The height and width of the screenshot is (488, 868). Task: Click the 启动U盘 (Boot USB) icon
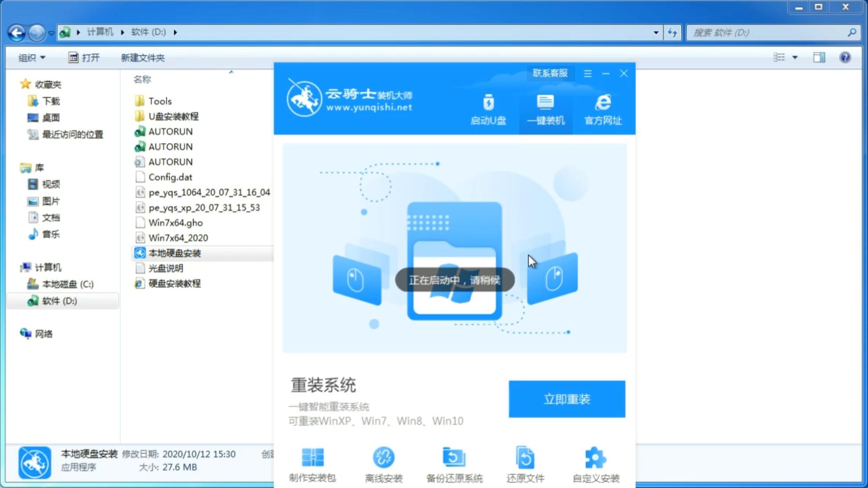[x=489, y=109]
